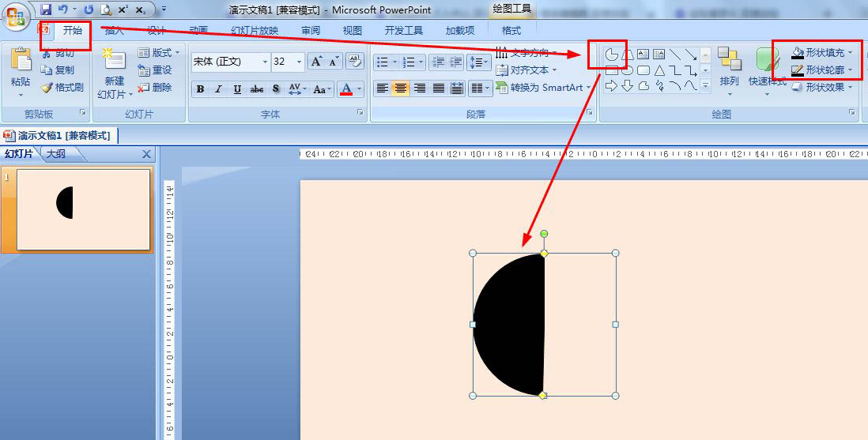The height and width of the screenshot is (440, 868).
Task: Toggle bold formatting
Action: [200, 89]
